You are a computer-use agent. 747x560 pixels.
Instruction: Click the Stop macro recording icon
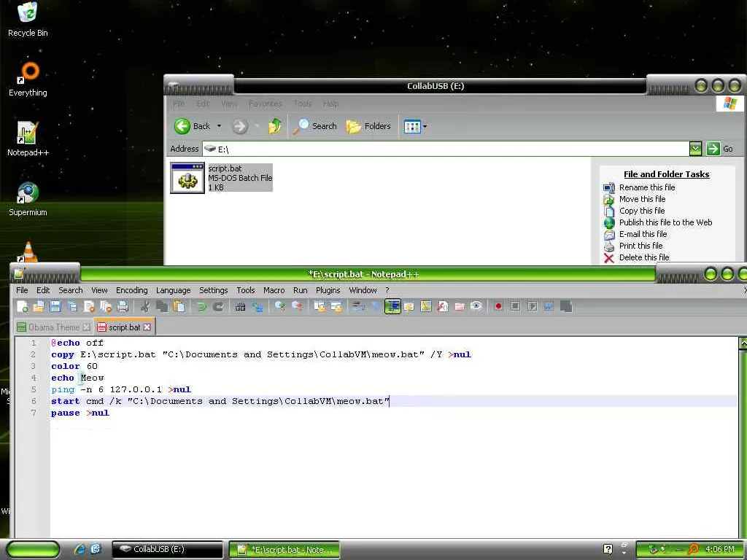pos(515,307)
